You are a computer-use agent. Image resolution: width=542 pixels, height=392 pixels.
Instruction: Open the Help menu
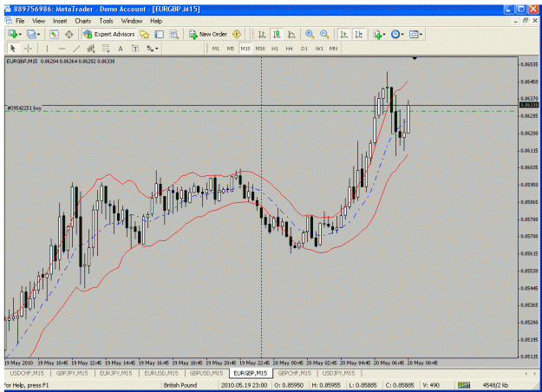click(x=156, y=21)
